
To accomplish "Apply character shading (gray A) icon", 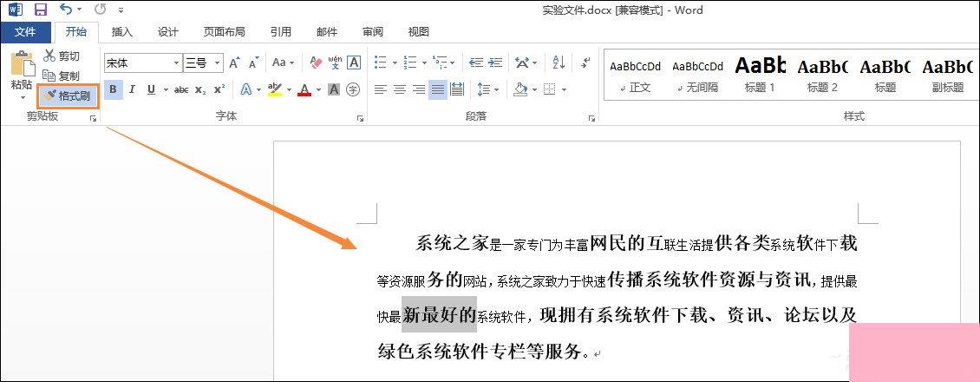I will (334, 90).
